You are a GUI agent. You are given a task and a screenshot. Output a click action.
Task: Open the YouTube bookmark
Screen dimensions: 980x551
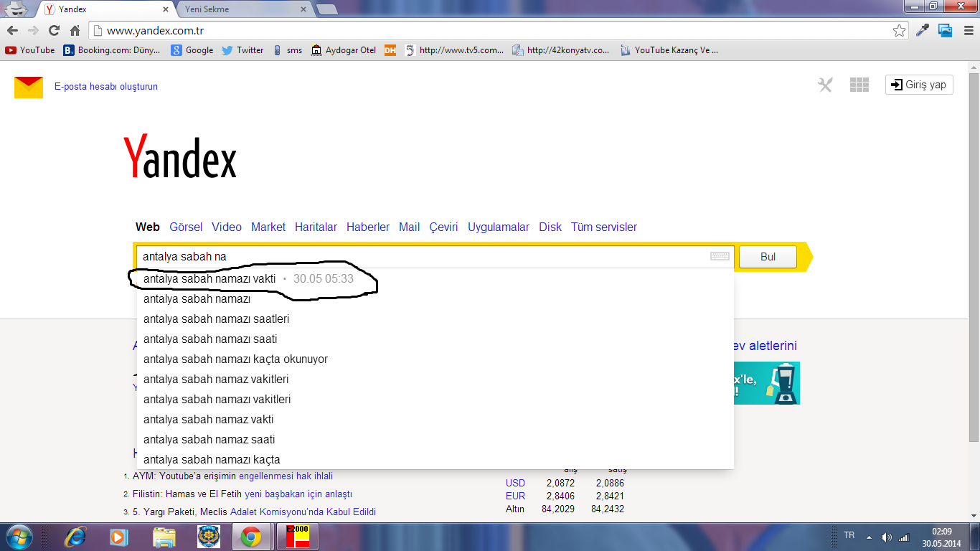click(30, 50)
